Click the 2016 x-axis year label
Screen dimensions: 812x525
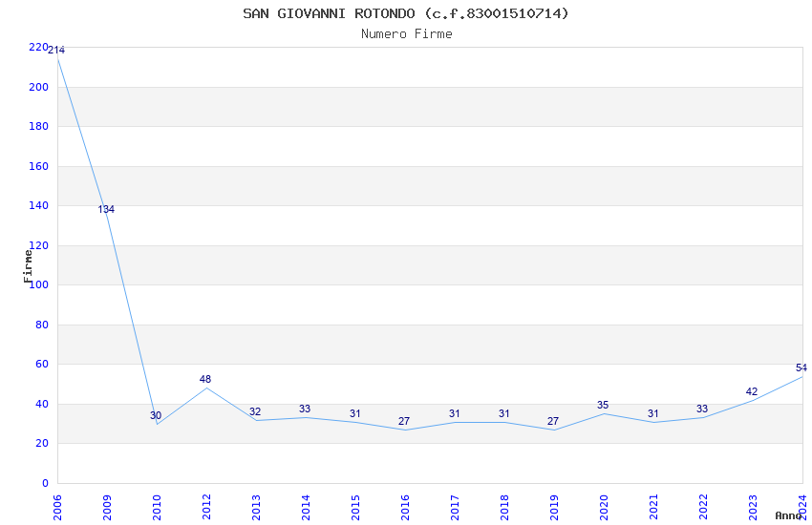coord(405,508)
